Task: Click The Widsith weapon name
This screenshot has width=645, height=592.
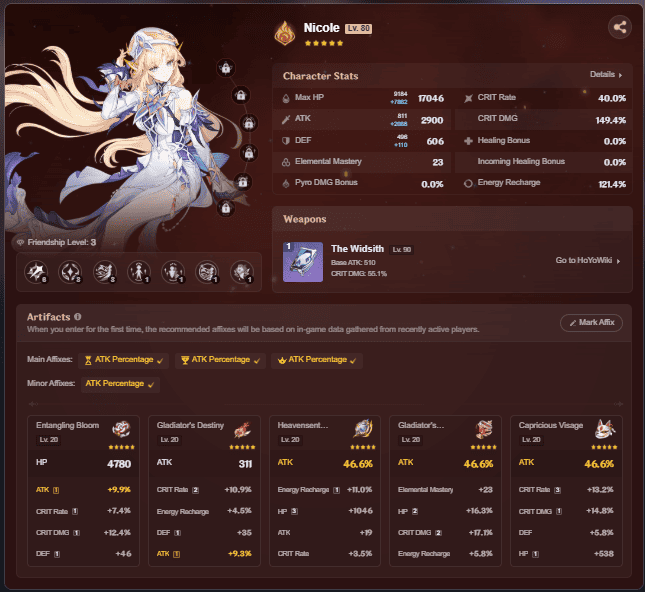Action: [357, 249]
